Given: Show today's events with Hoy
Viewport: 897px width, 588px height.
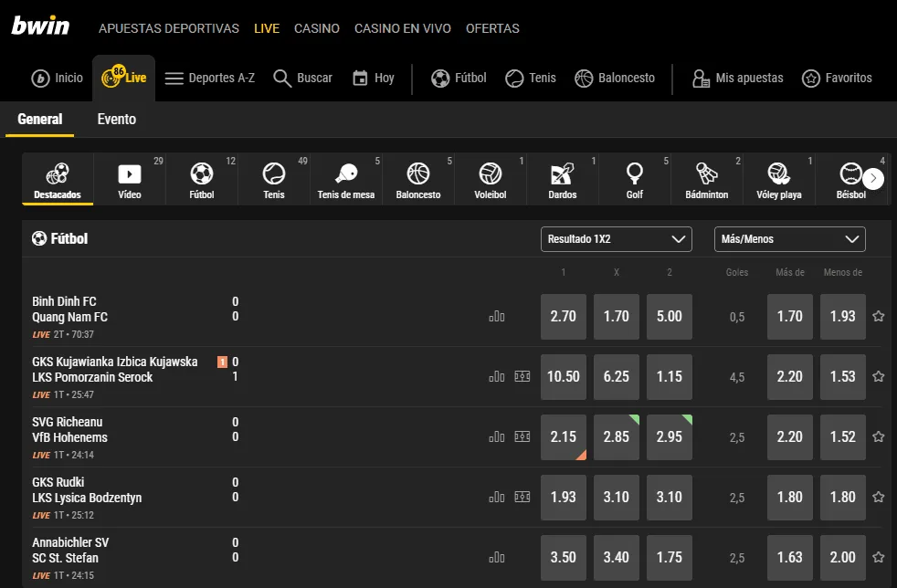Looking at the screenshot, I should coord(374,79).
